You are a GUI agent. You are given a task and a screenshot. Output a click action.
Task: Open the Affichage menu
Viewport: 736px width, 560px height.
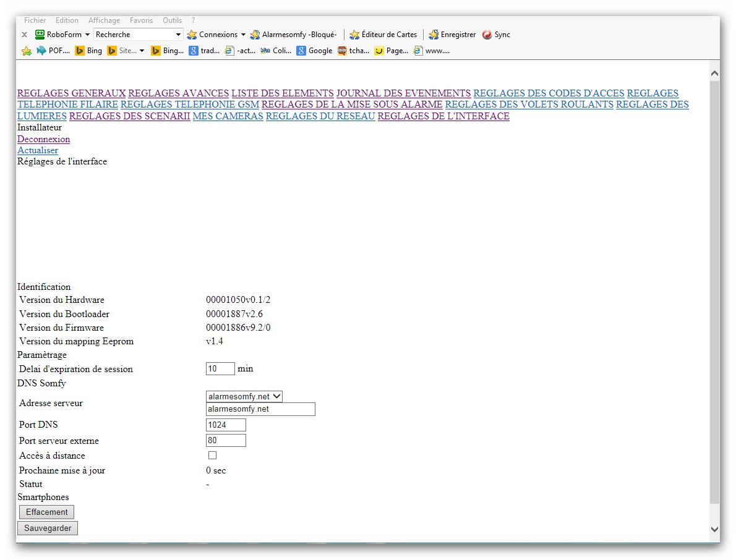[x=104, y=20]
